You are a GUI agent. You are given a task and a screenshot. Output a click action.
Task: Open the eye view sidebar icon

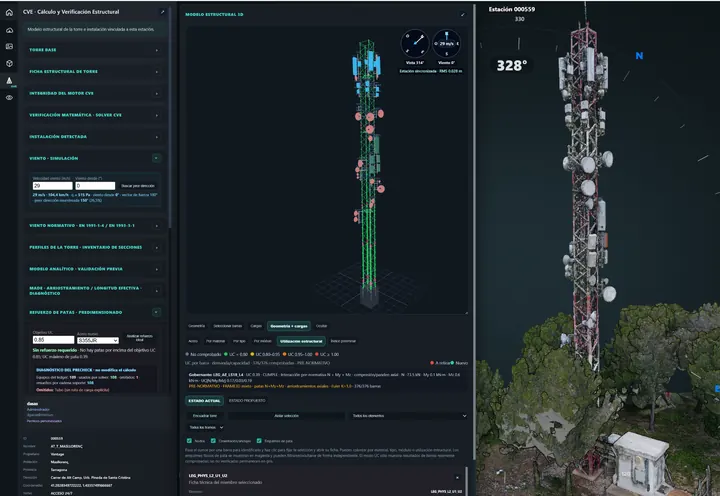(9, 97)
